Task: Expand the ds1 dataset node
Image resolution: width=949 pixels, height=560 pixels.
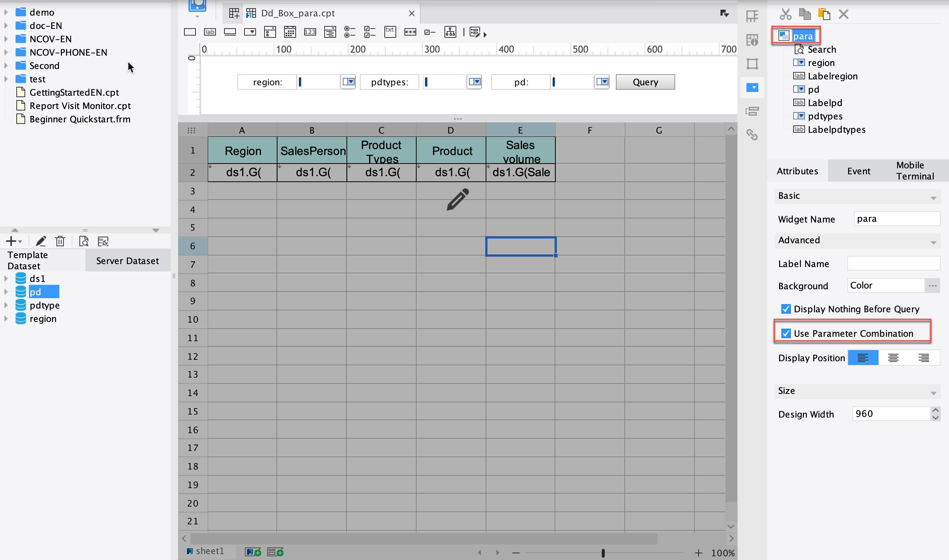Action: click(6, 279)
